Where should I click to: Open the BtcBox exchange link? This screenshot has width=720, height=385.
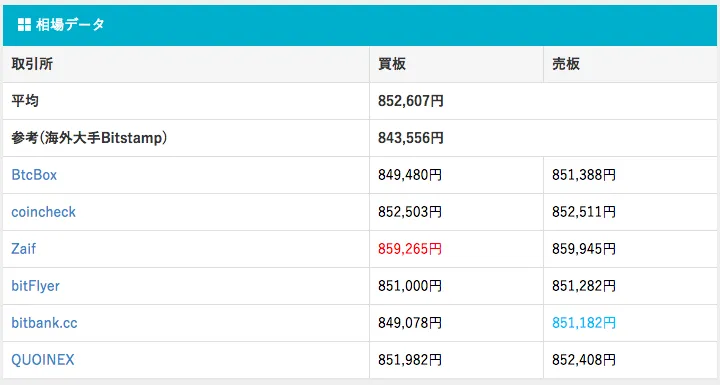(34, 175)
